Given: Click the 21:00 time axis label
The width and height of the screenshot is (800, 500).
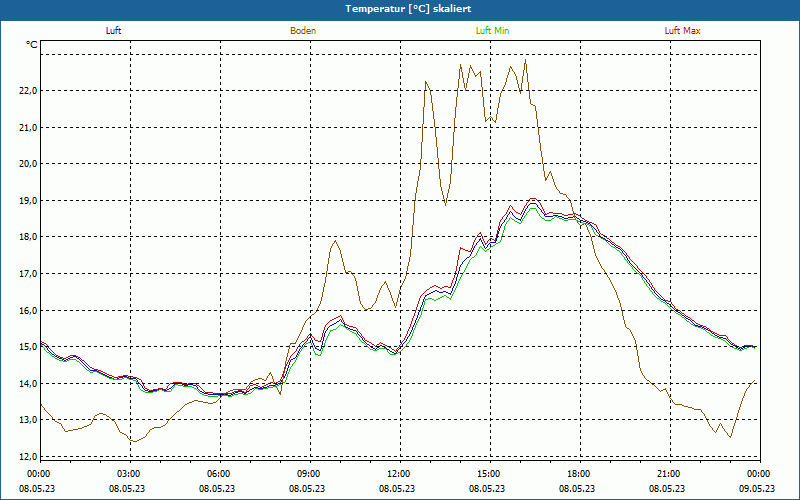Looking at the screenshot, I should 667,474.
